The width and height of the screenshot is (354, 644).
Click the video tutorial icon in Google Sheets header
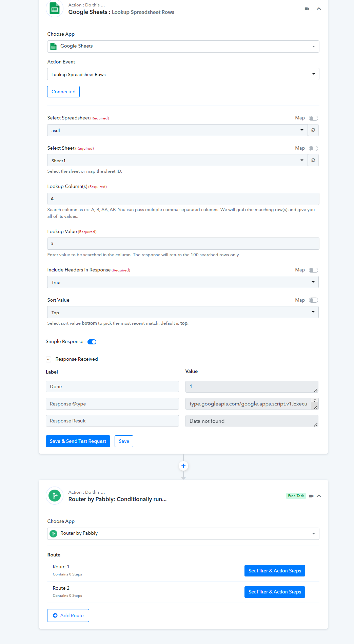tap(307, 9)
